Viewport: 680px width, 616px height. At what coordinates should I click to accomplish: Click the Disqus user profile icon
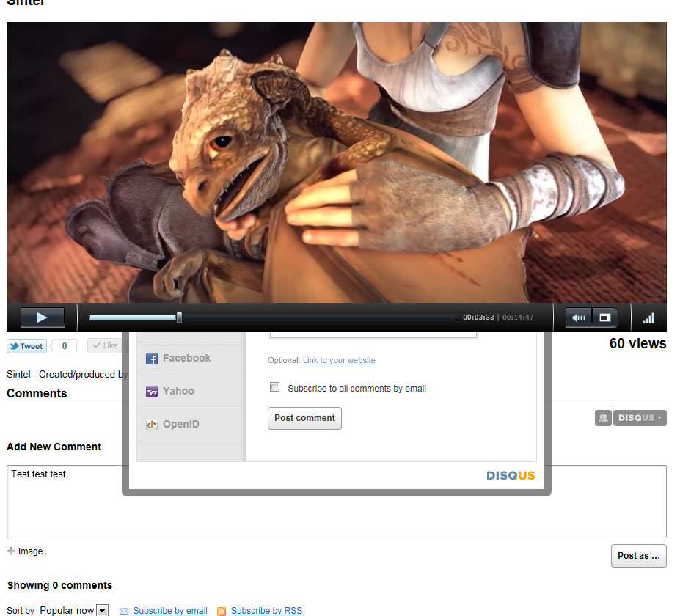click(x=603, y=418)
